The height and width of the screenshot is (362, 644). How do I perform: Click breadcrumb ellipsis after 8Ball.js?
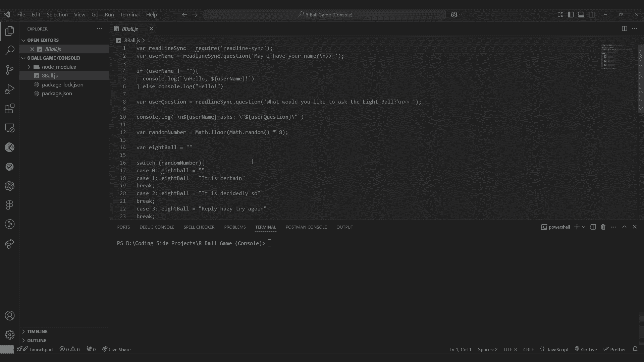pyautogui.click(x=148, y=41)
